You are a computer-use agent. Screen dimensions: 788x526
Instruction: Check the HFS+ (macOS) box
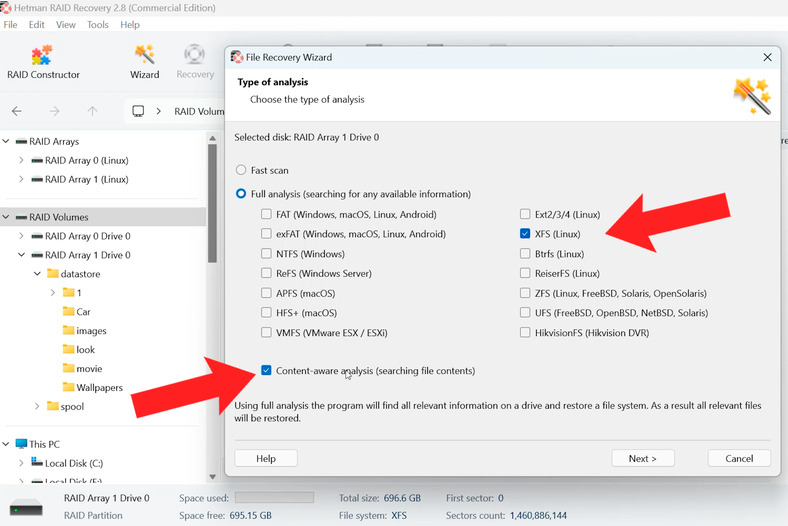point(266,312)
